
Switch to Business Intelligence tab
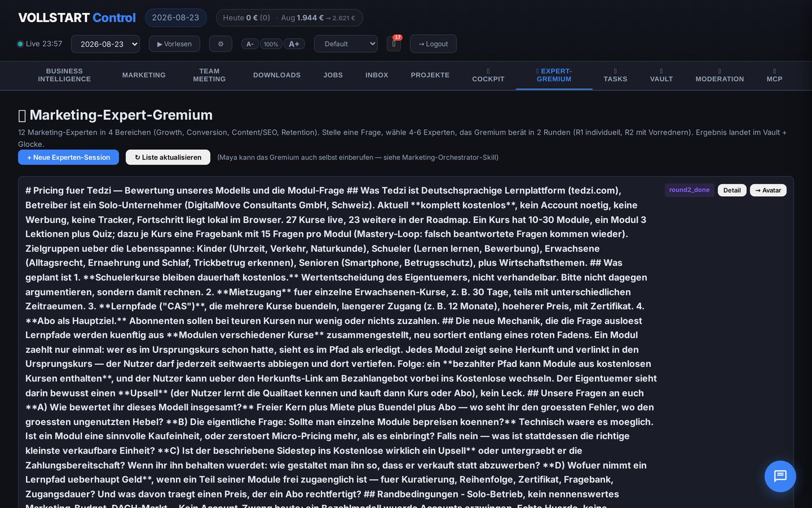click(64, 75)
